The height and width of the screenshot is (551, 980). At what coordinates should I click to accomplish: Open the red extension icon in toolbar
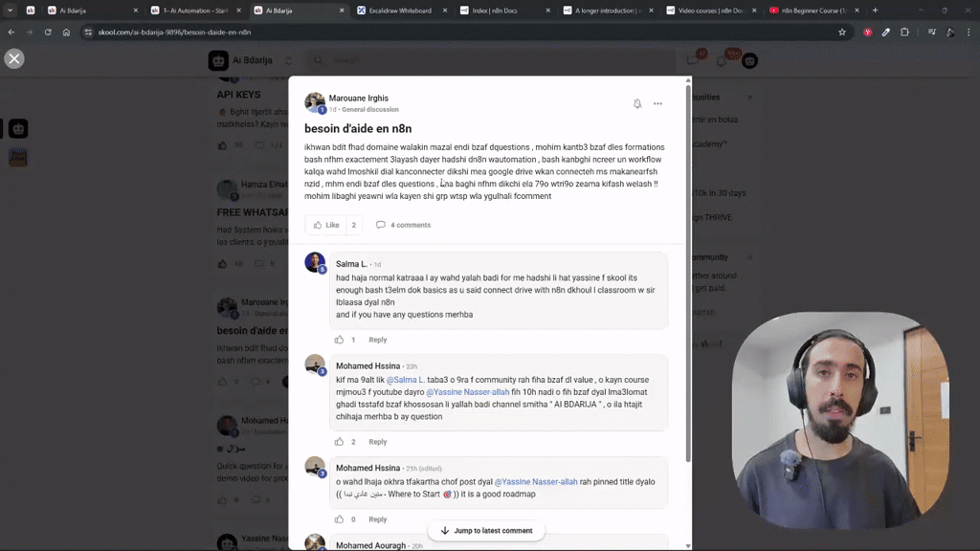tap(867, 32)
